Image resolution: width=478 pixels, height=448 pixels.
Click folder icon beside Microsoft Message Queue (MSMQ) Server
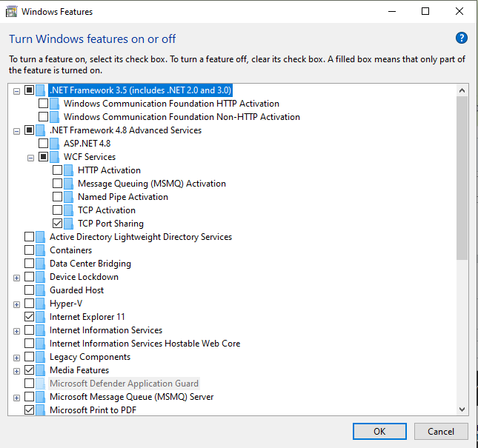(x=40, y=397)
